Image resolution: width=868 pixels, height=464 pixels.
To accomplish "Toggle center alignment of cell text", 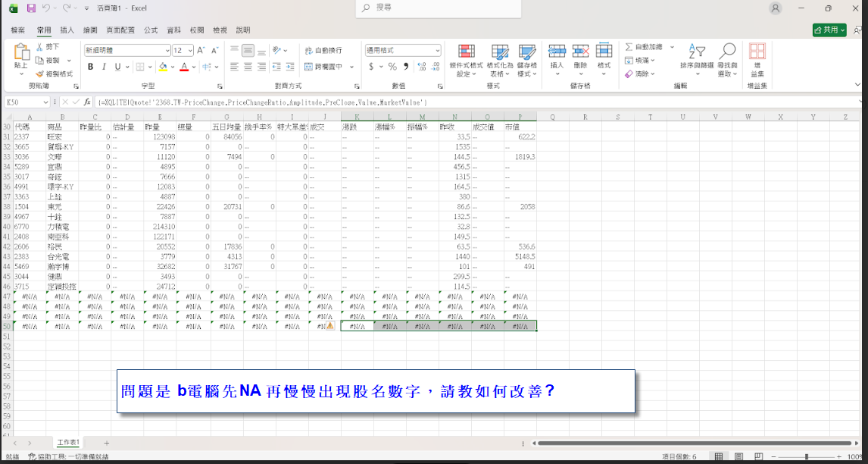I will [248, 67].
